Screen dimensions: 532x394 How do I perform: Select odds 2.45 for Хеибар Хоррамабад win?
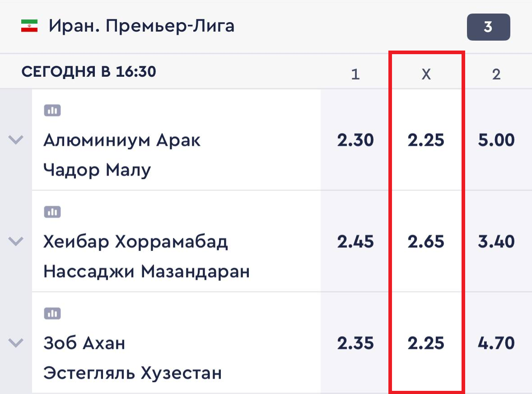tap(355, 241)
